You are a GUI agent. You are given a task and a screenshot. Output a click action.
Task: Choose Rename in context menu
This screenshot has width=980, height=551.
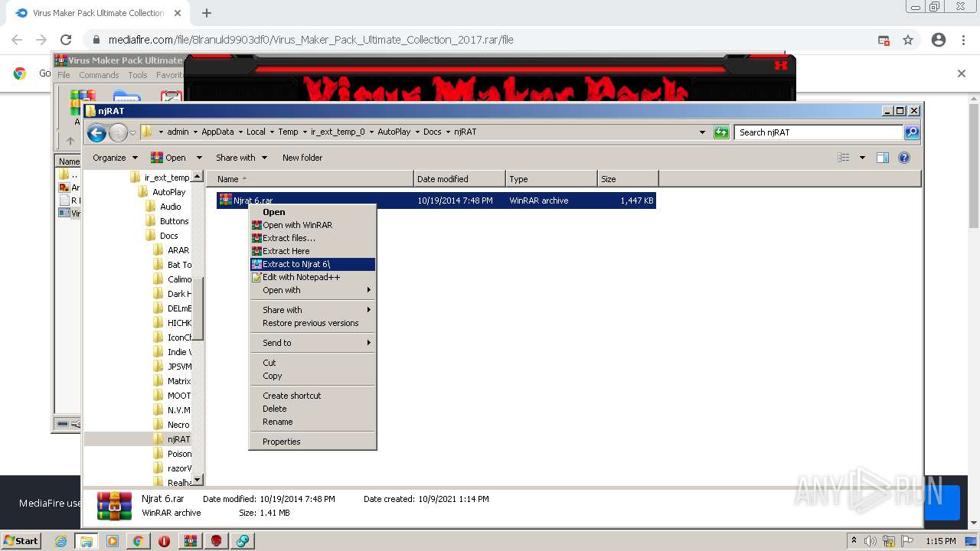[312, 422]
